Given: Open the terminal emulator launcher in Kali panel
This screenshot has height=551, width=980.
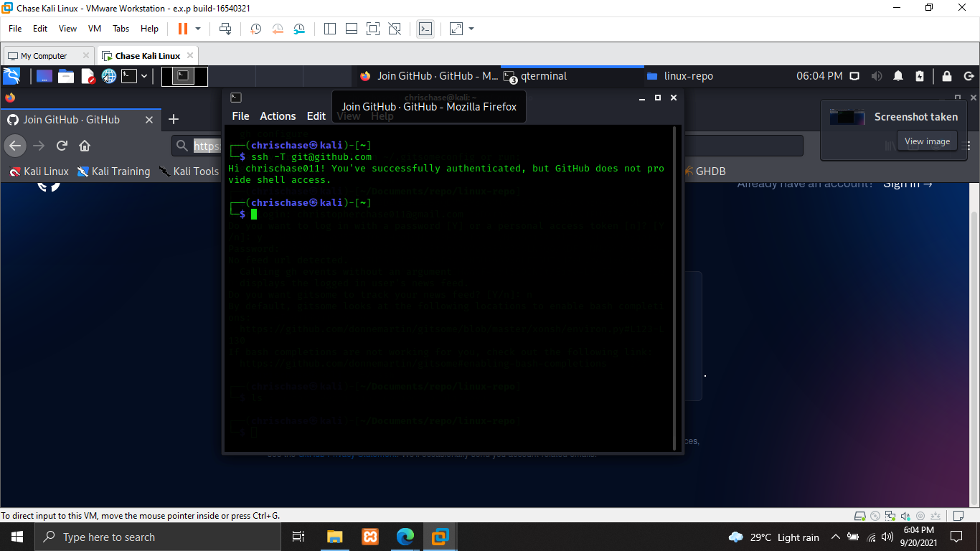Looking at the screenshot, I should click(129, 76).
